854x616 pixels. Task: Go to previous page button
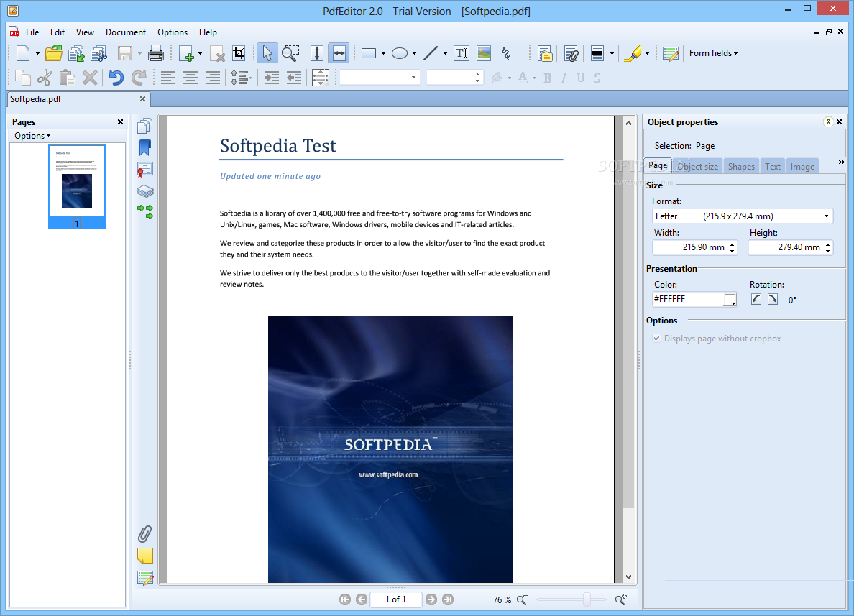pos(362,599)
